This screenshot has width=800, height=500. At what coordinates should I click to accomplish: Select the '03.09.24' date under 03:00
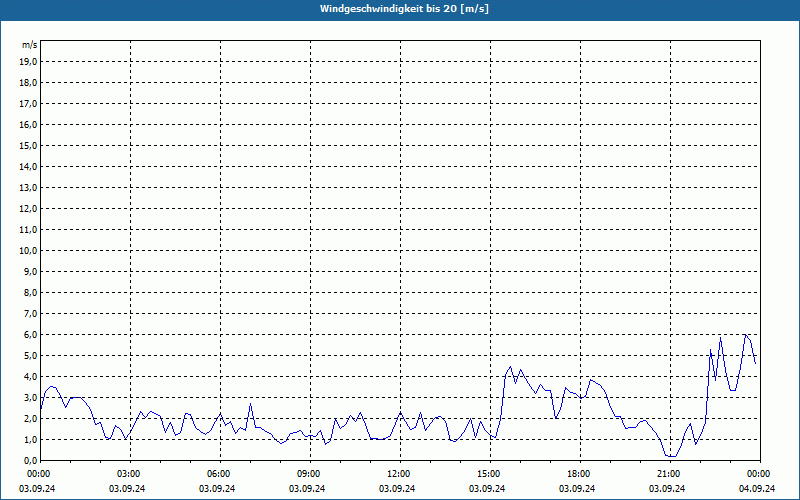coord(127,489)
